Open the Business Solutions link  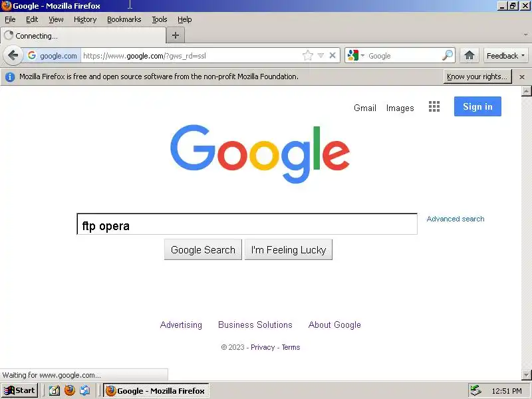click(255, 325)
